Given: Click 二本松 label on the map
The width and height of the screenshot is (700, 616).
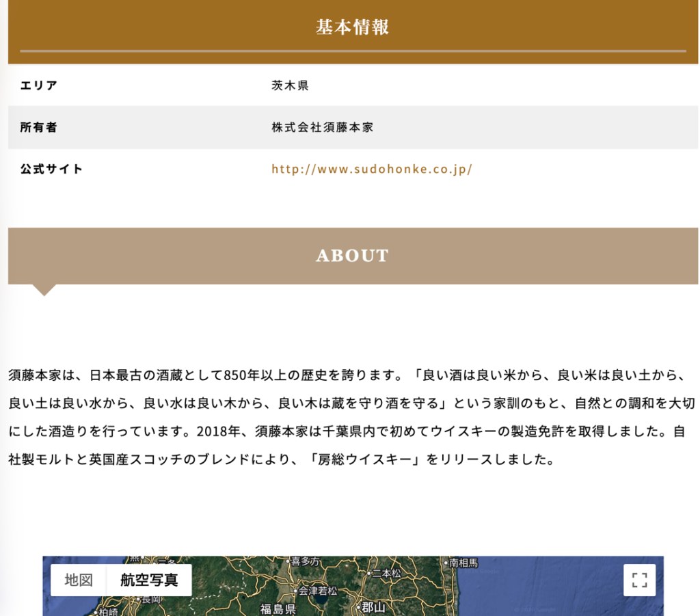Looking at the screenshot, I should coord(387,573).
